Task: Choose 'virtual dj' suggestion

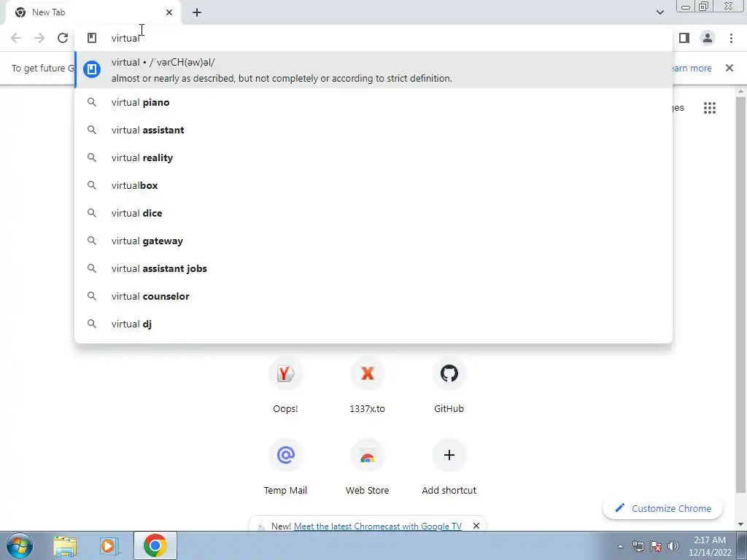Action: (x=373, y=324)
